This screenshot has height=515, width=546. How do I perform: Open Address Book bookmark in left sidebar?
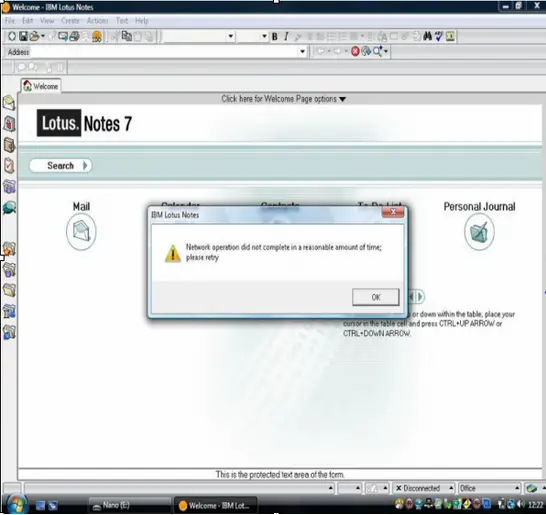pos(9,145)
